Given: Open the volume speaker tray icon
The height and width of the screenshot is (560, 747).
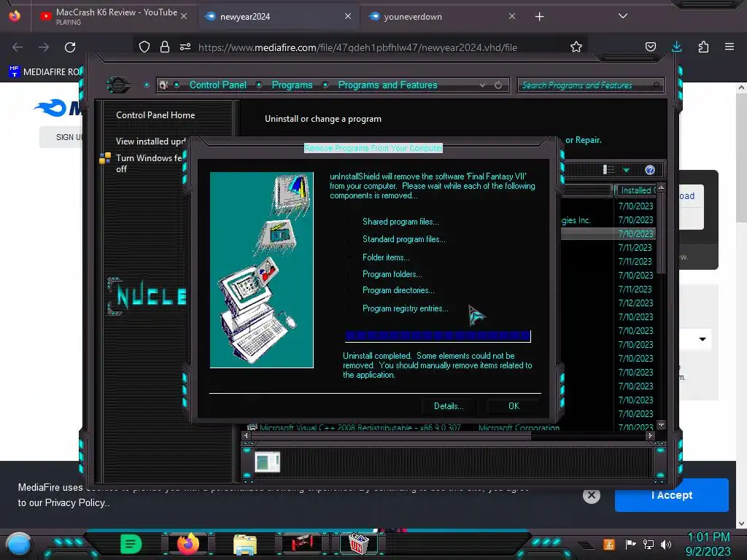Looking at the screenshot, I should click(666, 544).
